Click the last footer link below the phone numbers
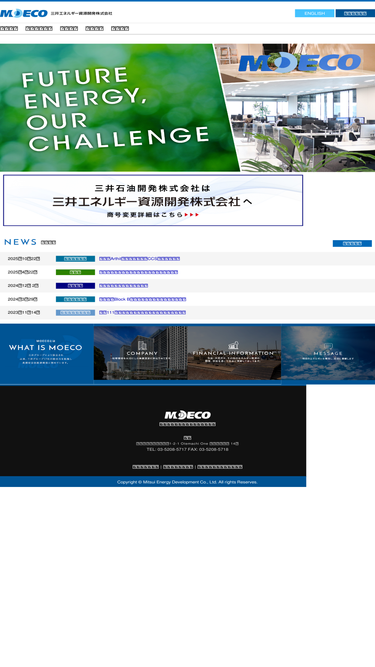Screen dimensions: 375x667 click(220, 467)
